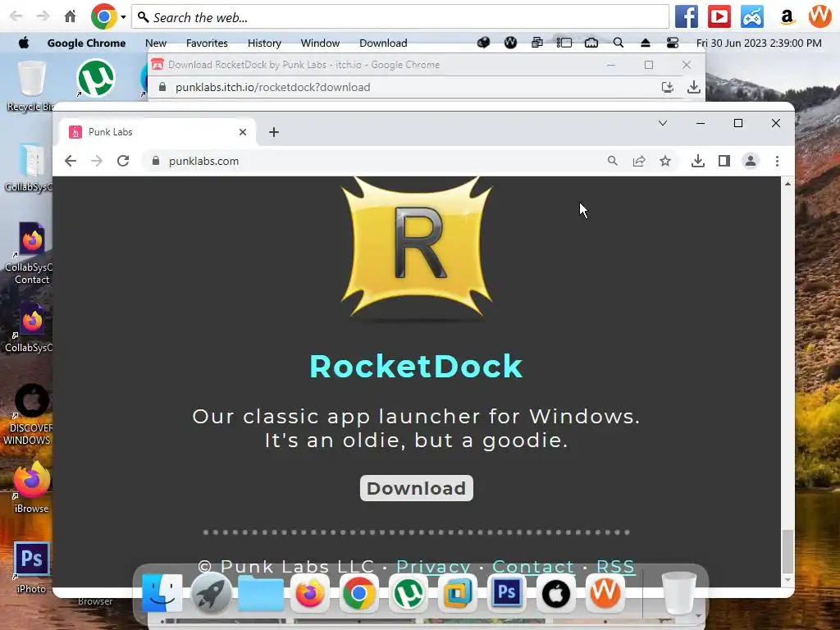
Task: Click the control center toggles icon
Action: 673,43
